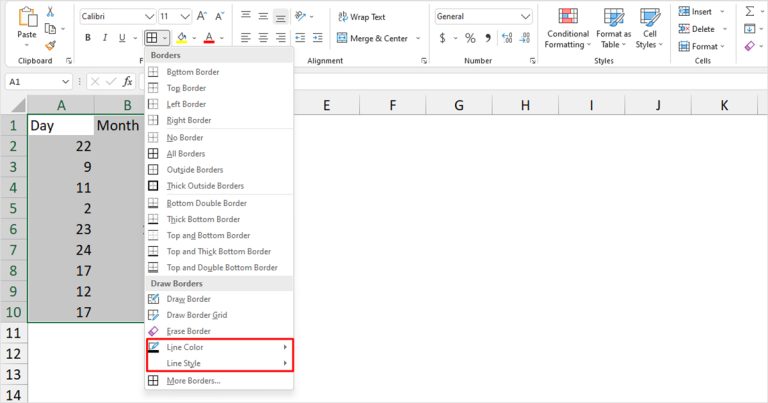Image resolution: width=768 pixels, height=403 pixels.
Task: Click the increase decimal icon
Action: point(507,38)
